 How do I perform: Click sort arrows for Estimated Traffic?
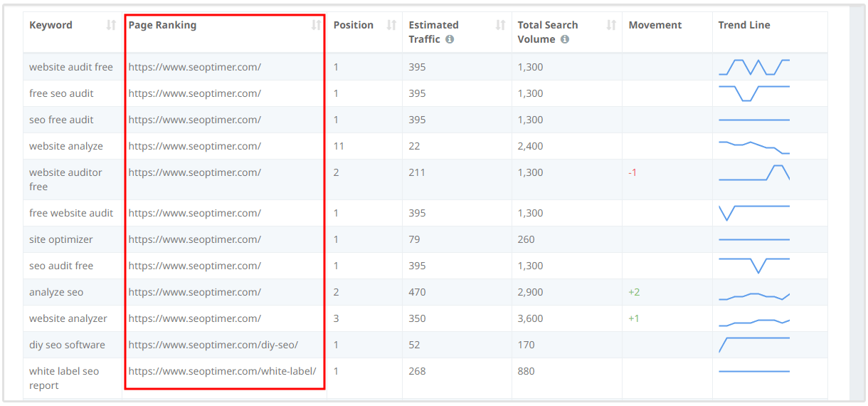pos(500,25)
